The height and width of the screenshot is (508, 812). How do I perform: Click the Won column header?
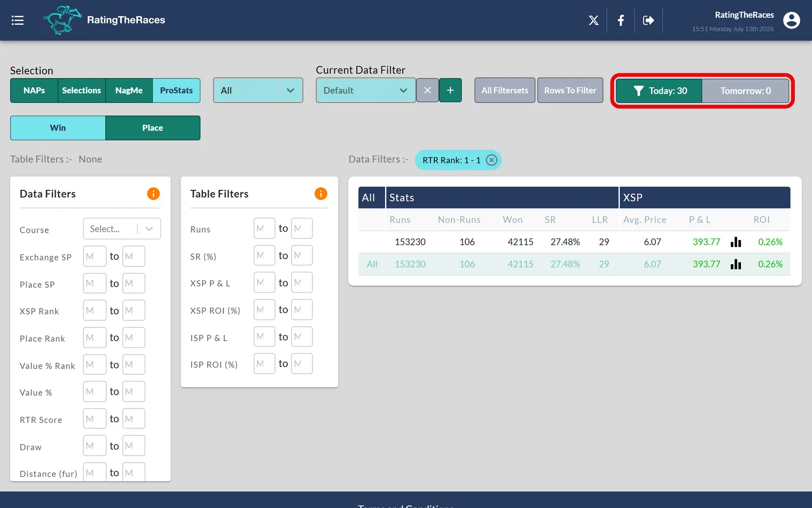(513, 220)
